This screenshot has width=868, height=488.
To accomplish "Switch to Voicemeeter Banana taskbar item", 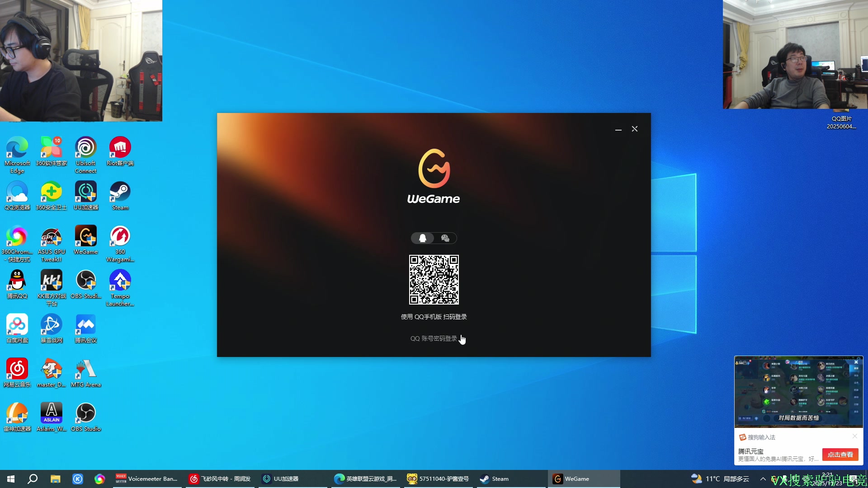I will pos(147,479).
